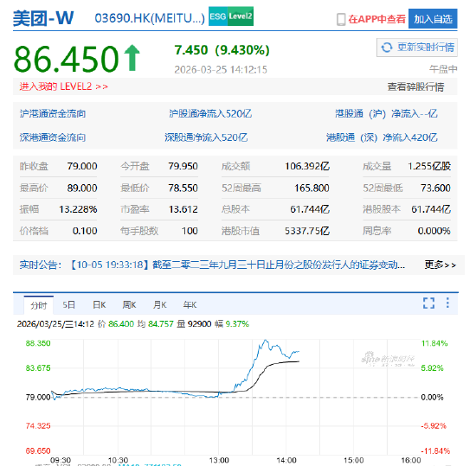Open the 实时公告 announcement headline
This screenshot has height=466, width=476.
(x=238, y=265)
